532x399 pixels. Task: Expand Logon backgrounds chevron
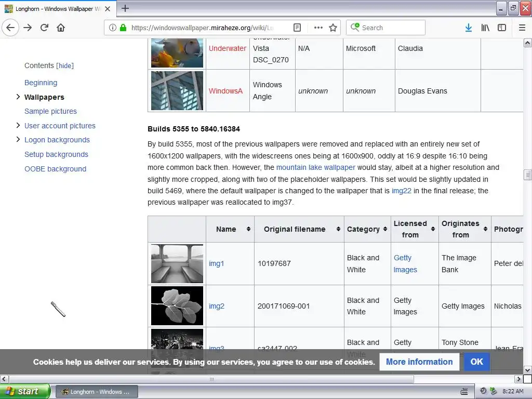coord(18,139)
